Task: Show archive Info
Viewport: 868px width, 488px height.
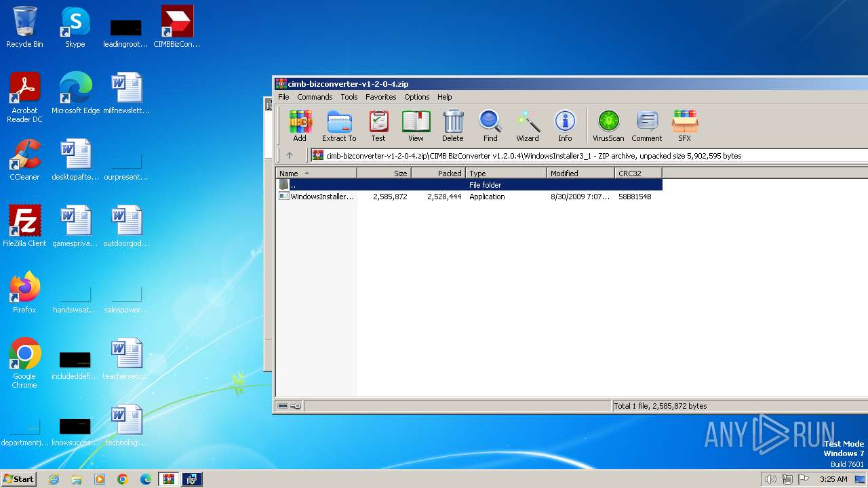Action: pyautogui.click(x=565, y=126)
